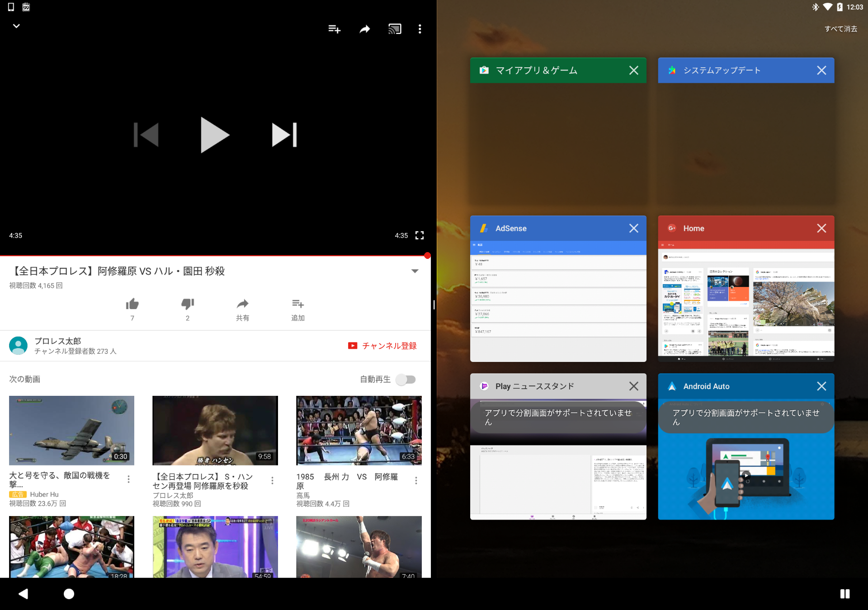
Task: Click the add to playlist icon
Action: click(334, 29)
